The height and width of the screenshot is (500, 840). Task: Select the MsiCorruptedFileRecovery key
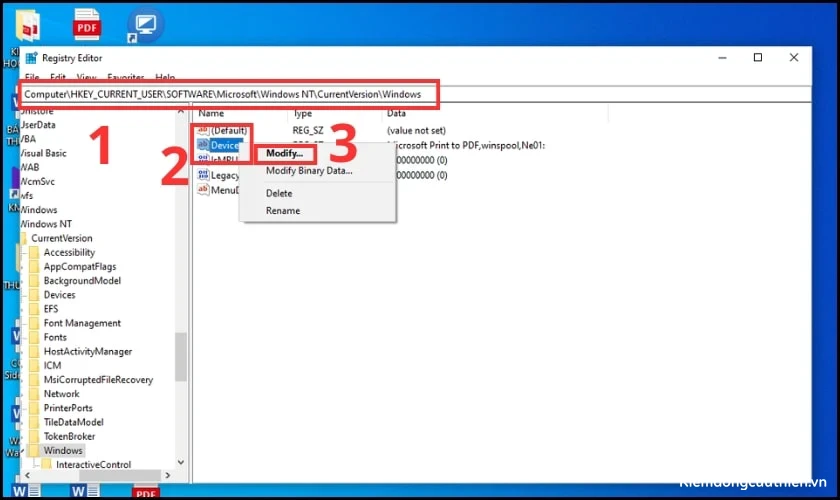(99, 380)
